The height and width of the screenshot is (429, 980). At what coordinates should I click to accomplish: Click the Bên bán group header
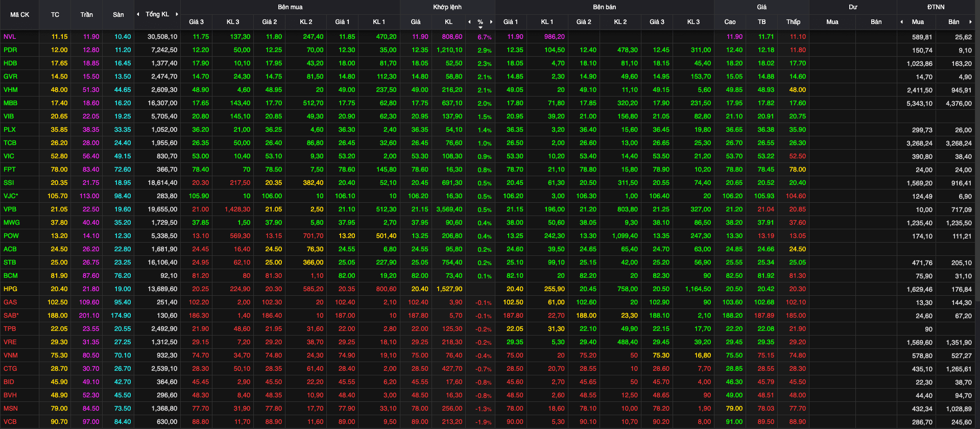coord(605,7)
